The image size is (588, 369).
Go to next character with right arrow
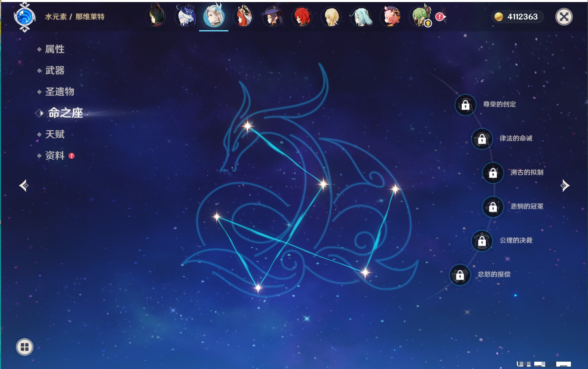(565, 186)
